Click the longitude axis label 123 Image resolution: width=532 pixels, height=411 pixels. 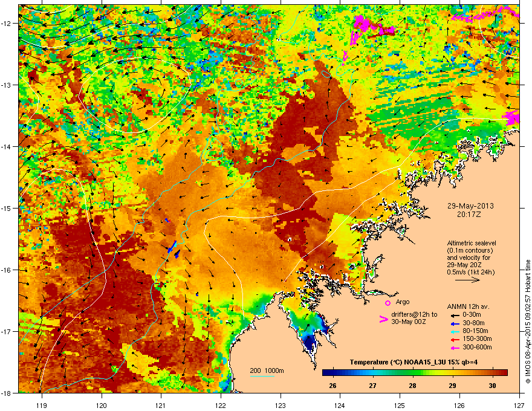point(281,405)
